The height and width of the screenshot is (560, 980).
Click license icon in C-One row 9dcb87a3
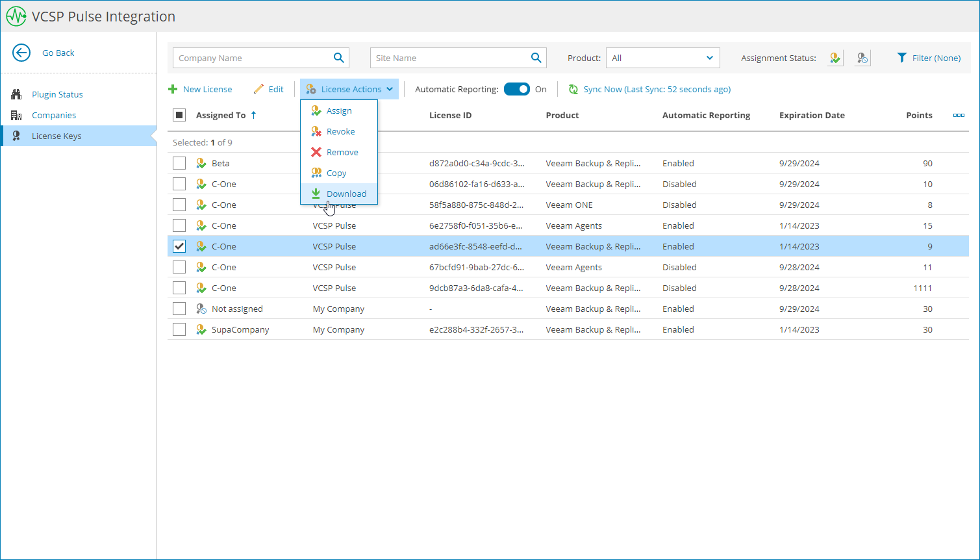tap(201, 288)
